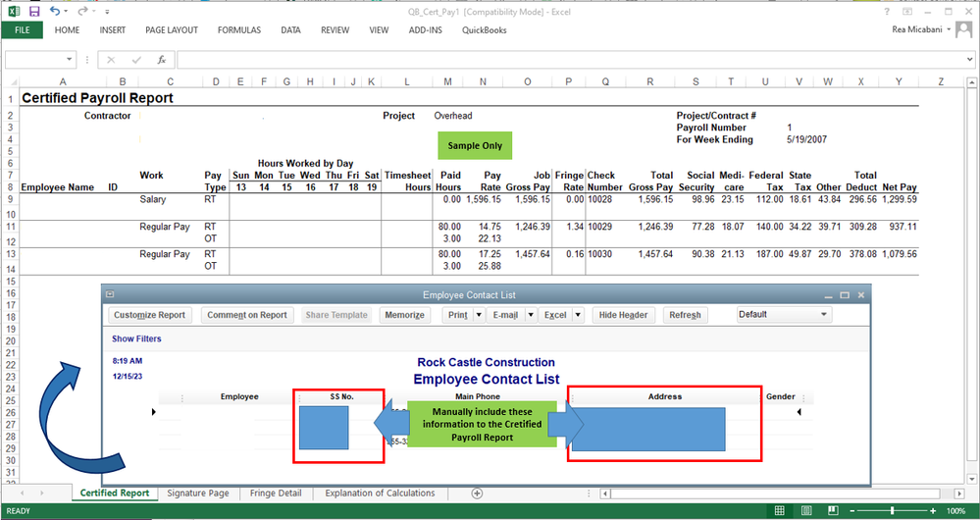Switch to the HOME ribbon tab
This screenshot has height=520, width=980.
(67, 30)
